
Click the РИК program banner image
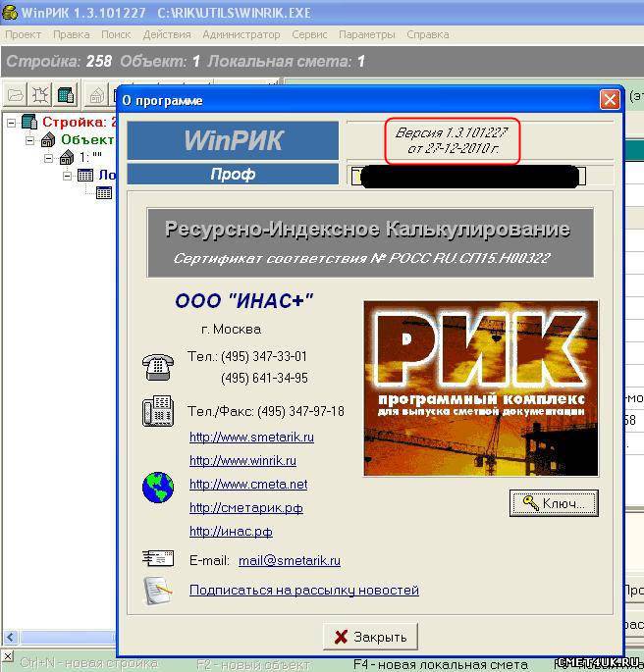[x=480, y=388]
